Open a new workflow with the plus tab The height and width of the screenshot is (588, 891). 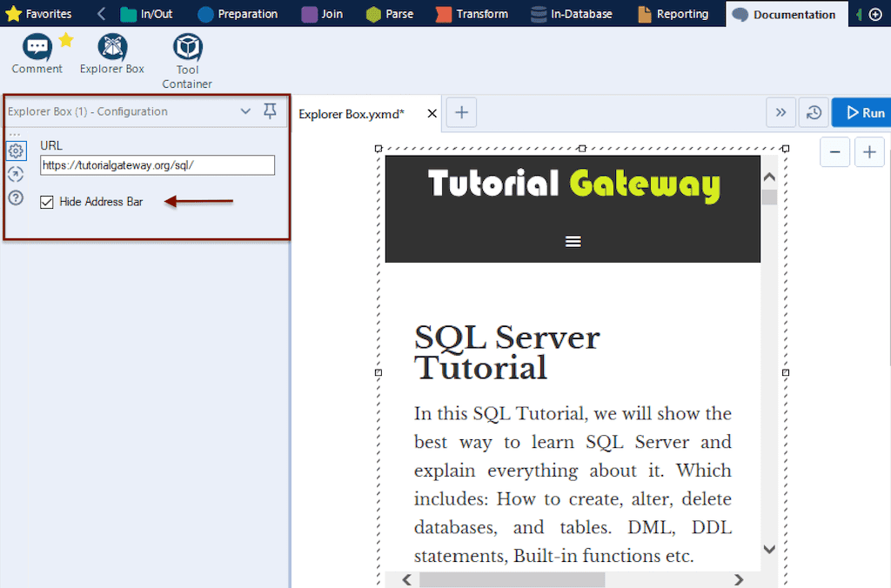[x=461, y=112]
